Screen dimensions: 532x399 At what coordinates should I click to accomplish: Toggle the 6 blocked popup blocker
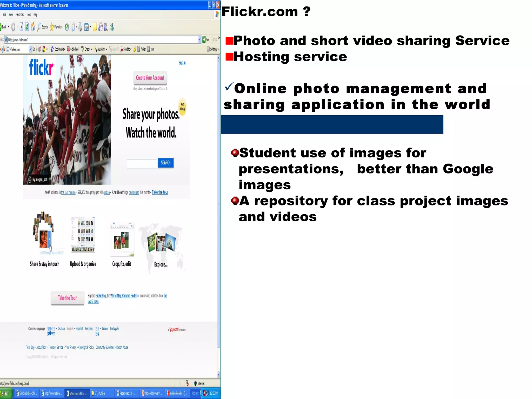coord(73,49)
